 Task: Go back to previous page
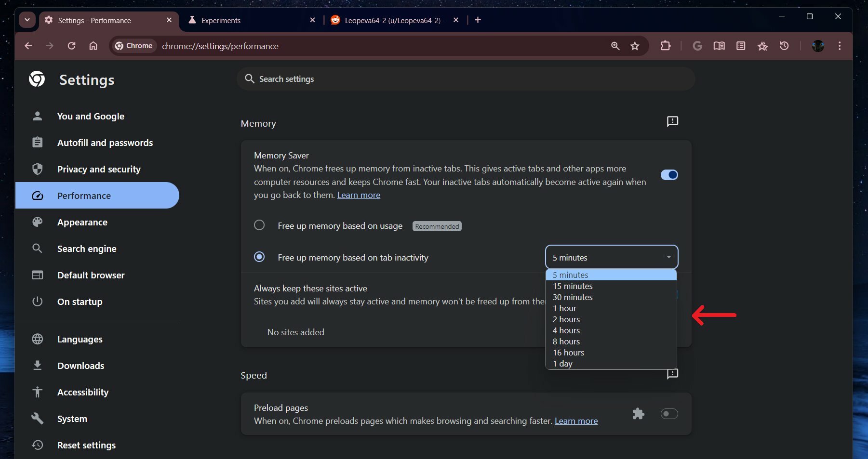click(28, 46)
